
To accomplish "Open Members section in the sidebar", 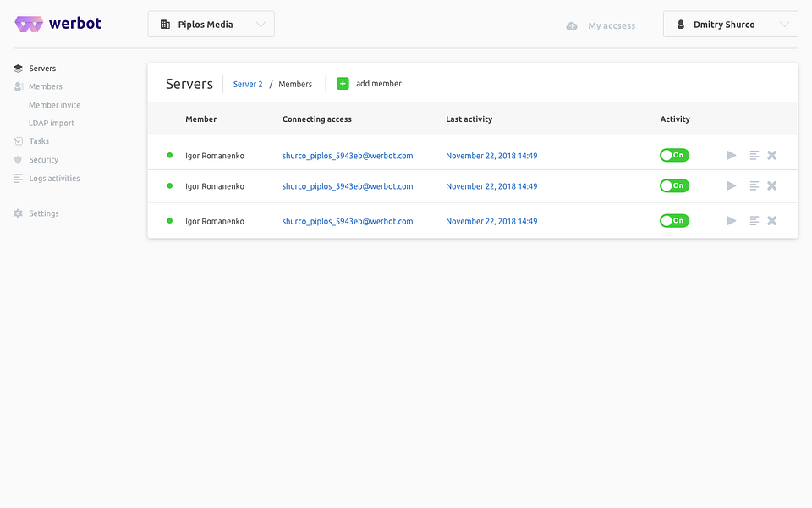I will click(45, 86).
